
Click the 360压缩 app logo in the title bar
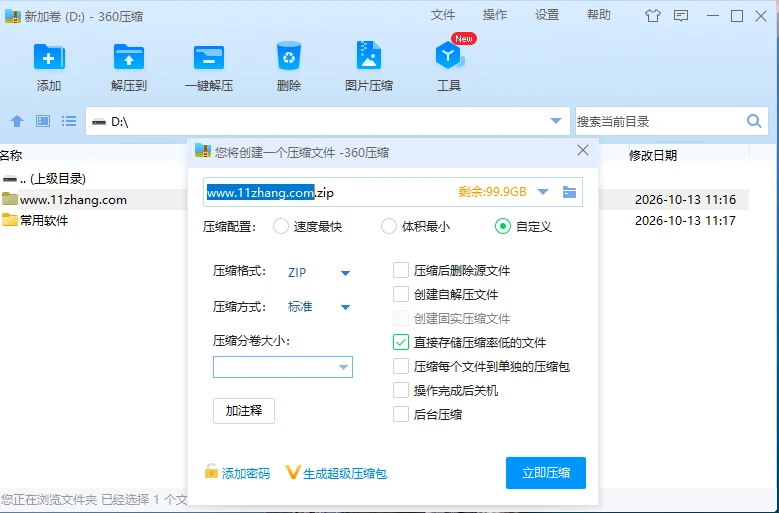[12, 16]
